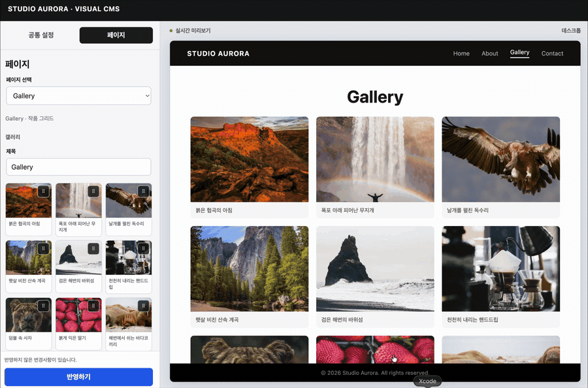Click drag handle on 햇살 비친 산속 계곡 thumbnail
This screenshot has width=588, height=388.
44,249
